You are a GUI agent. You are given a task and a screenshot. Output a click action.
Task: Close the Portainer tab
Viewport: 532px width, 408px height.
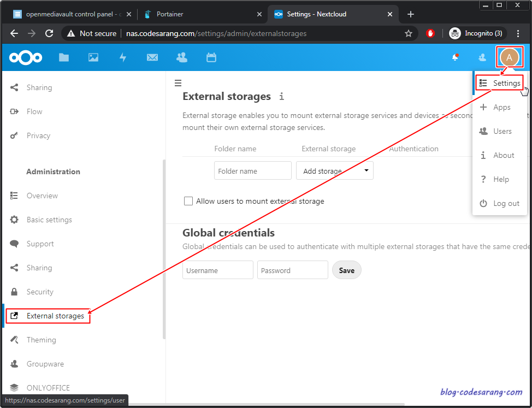click(259, 14)
